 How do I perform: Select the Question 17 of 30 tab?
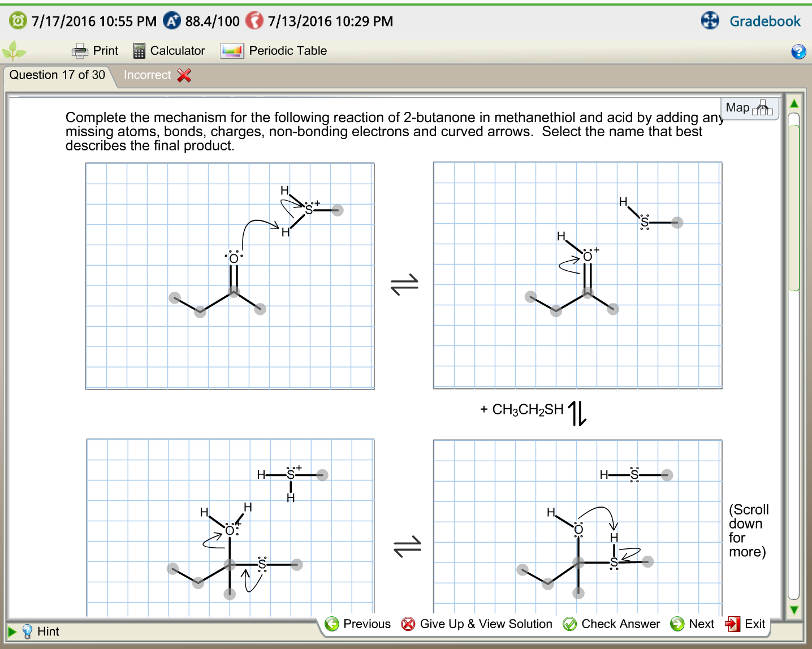(57, 75)
